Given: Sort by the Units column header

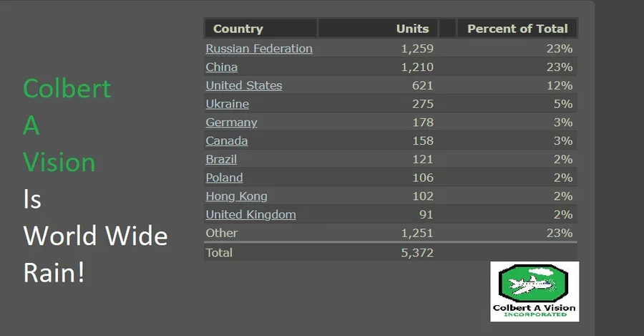Looking at the screenshot, I should coord(412,29).
